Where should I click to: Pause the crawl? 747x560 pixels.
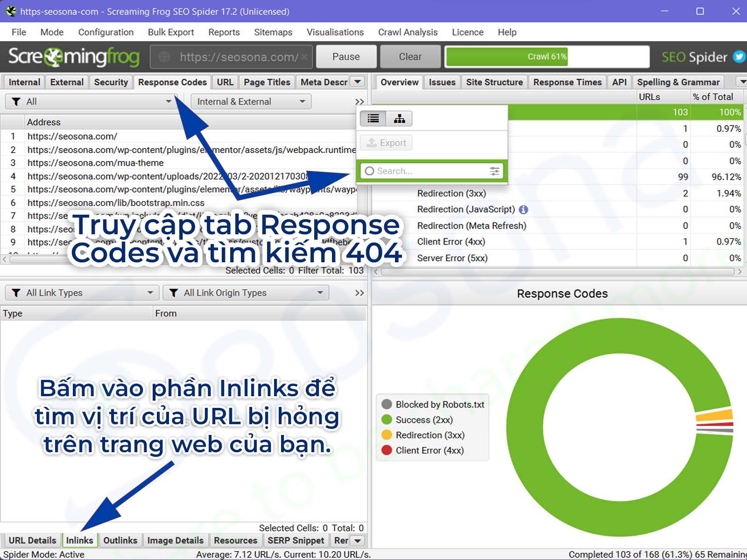pyautogui.click(x=346, y=57)
